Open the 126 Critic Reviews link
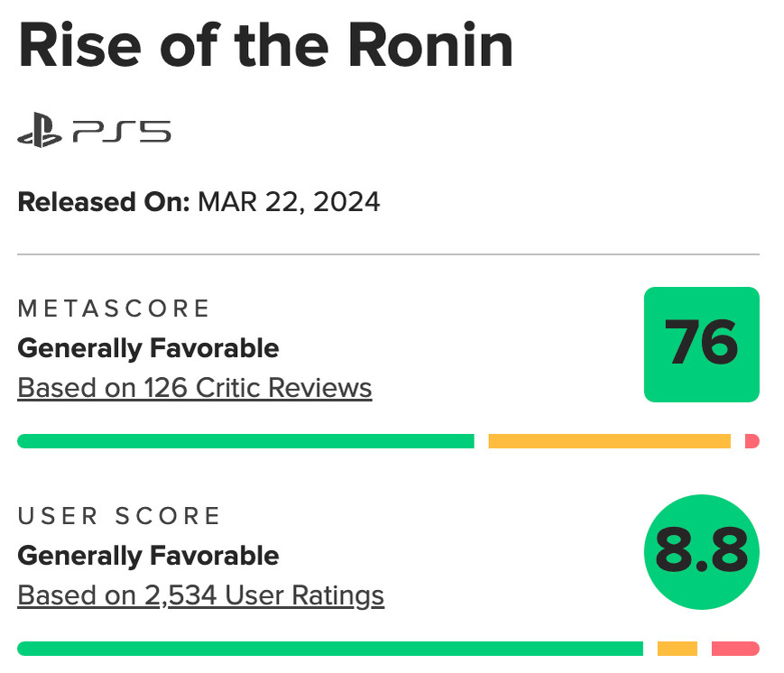Screen dimensions: 784x673 (195, 388)
